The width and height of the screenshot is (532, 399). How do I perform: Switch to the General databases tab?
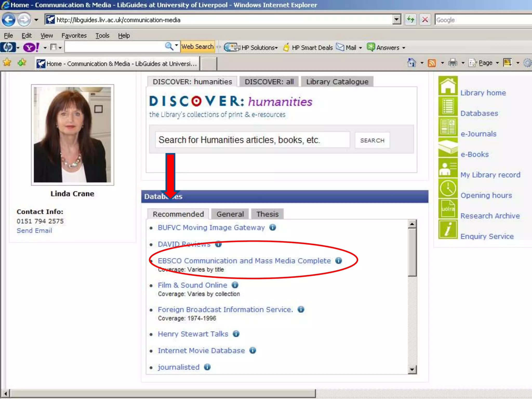[230, 214]
